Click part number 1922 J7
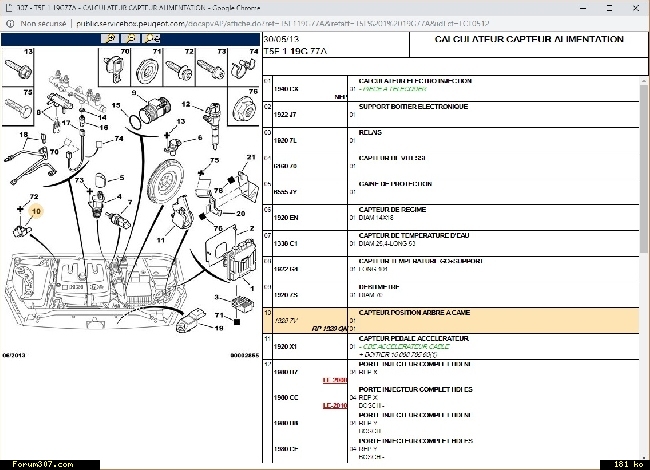 285,114
